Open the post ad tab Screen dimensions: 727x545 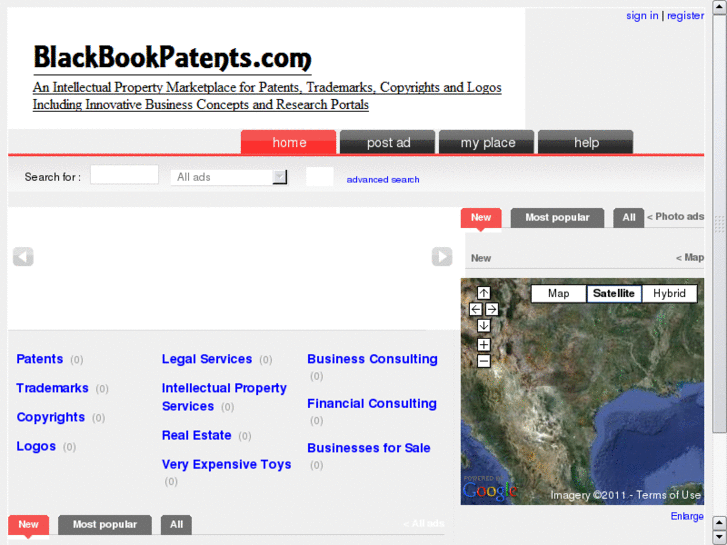(388, 142)
